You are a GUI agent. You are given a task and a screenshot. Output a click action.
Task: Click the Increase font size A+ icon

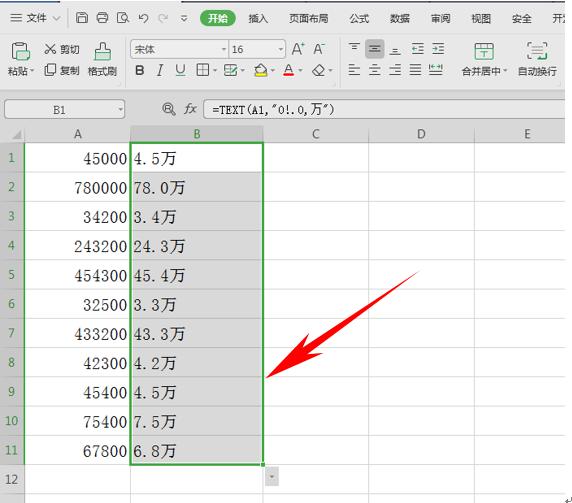(298, 49)
